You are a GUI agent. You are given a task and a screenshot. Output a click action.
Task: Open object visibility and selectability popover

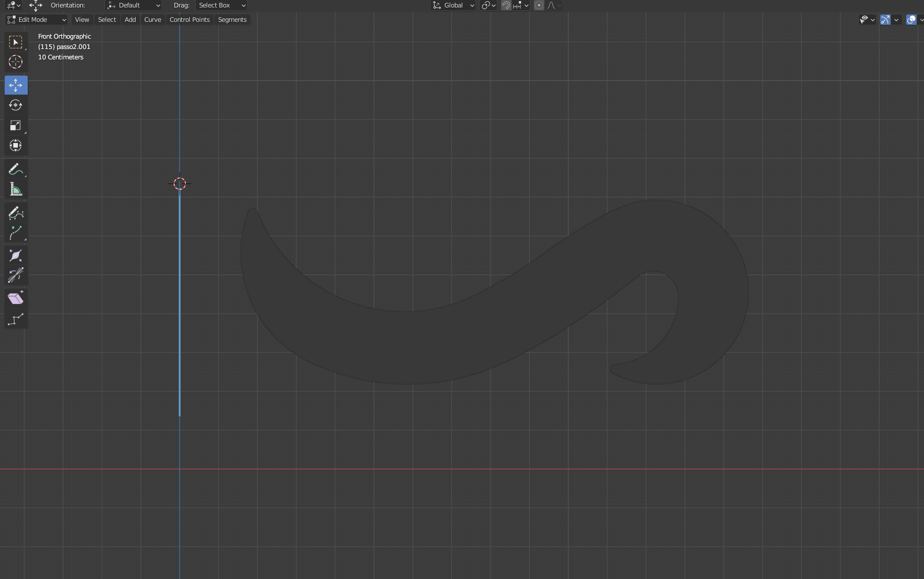(867, 20)
